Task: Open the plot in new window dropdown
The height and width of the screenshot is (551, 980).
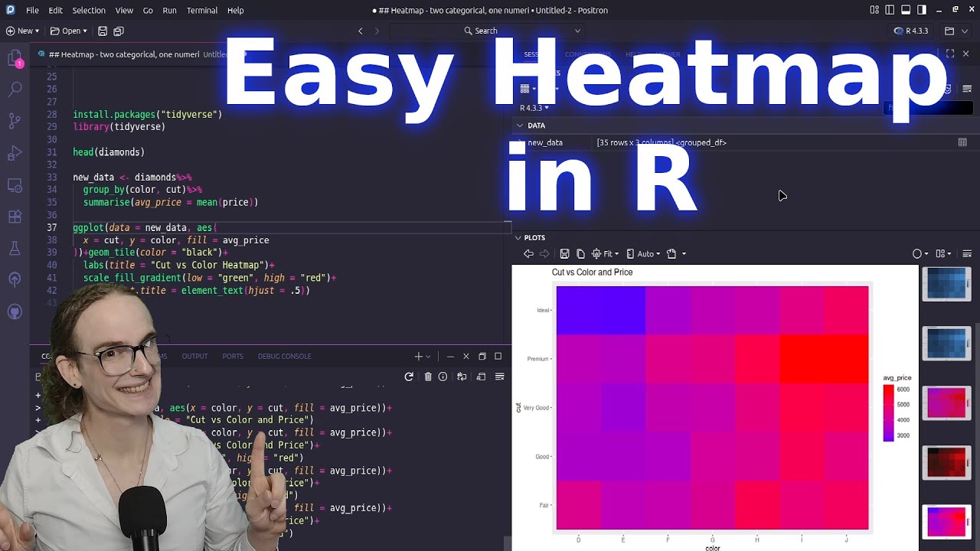Action: point(676,253)
